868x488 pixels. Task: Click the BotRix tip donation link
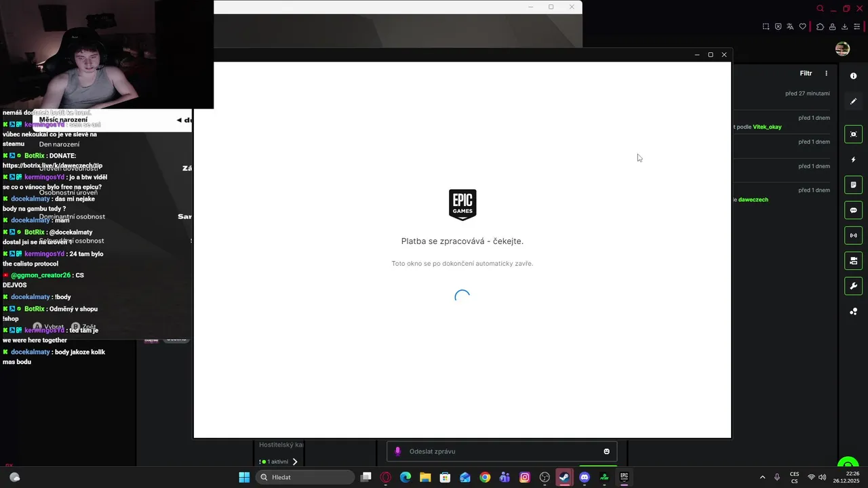point(52,165)
